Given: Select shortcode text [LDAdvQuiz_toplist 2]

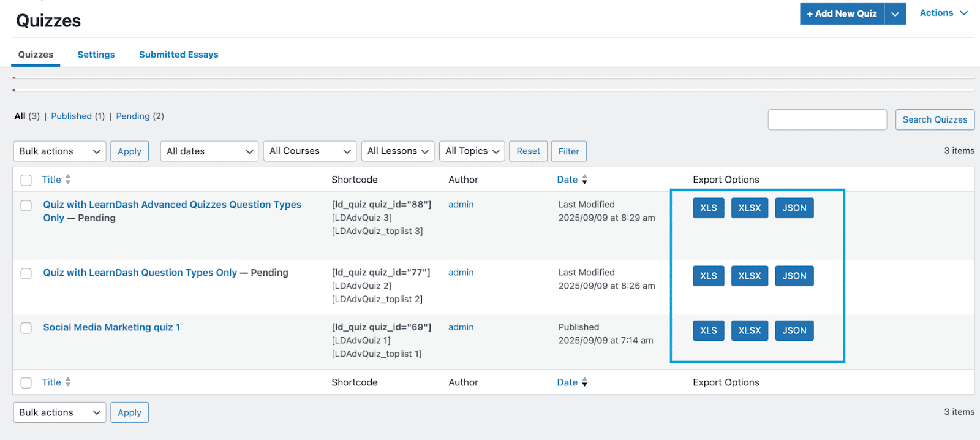Looking at the screenshot, I should pos(377,299).
